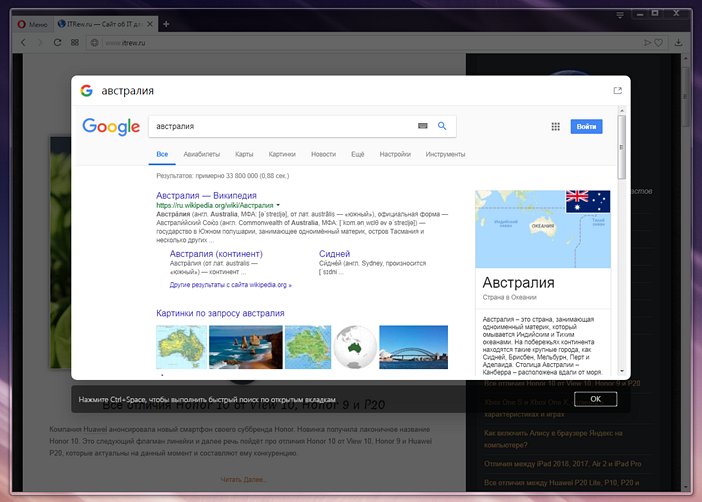
Task: Open the Австралия (континент) sublink
Action: pyautogui.click(x=216, y=253)
